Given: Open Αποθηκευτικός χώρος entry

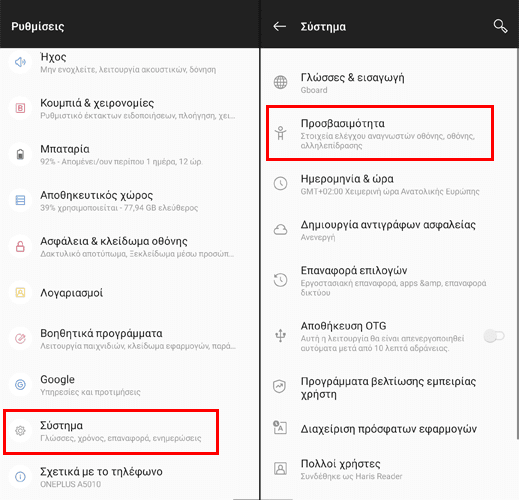Looking at the screenshot, I should pos(130,201).
